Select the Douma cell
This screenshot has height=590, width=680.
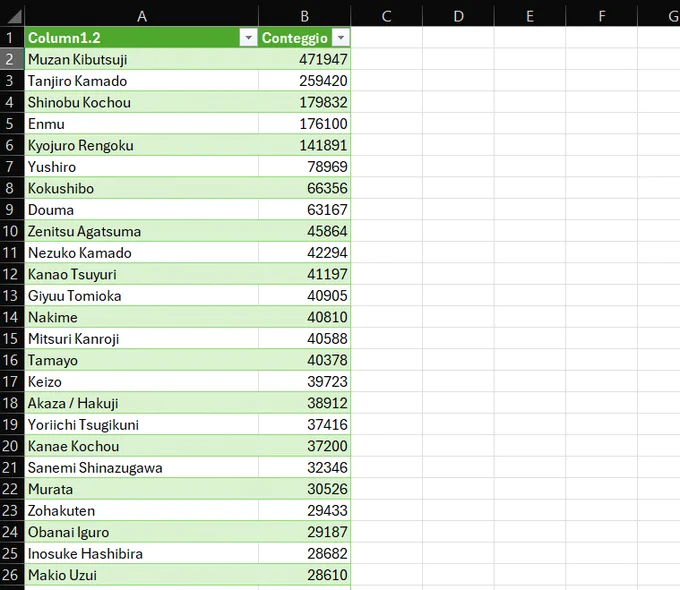141,210
